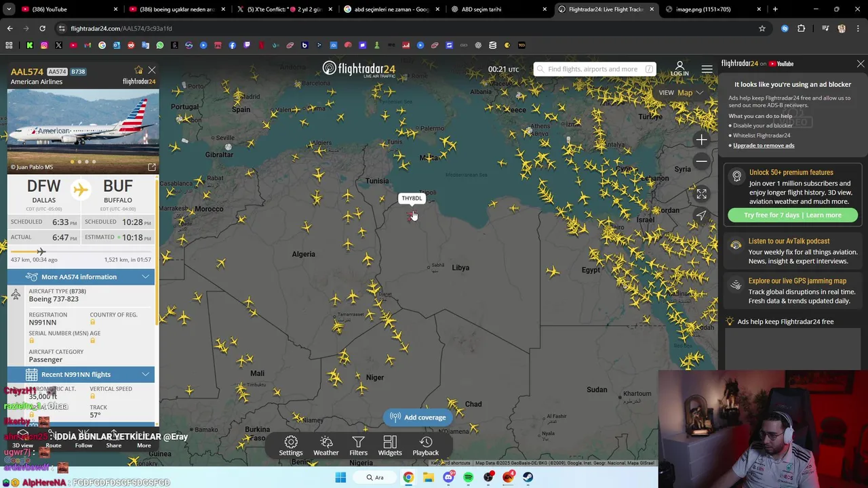
Task: Switch to the X'te Conflict tab
Action: (x=284, y=9)
